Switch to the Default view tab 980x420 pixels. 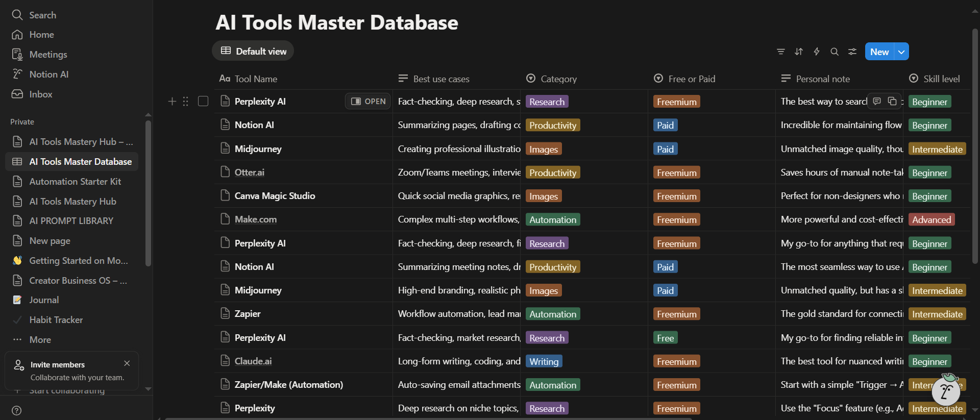253,51
